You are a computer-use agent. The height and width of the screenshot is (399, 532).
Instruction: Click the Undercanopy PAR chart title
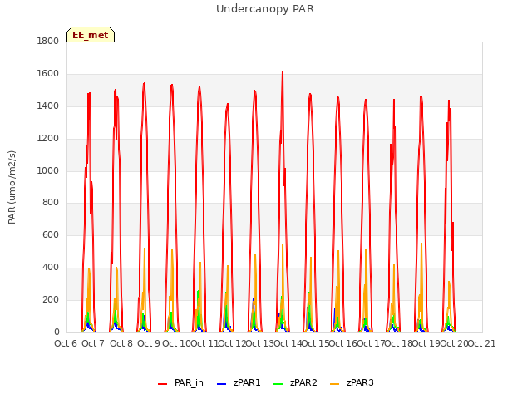[x=265, y=9]
